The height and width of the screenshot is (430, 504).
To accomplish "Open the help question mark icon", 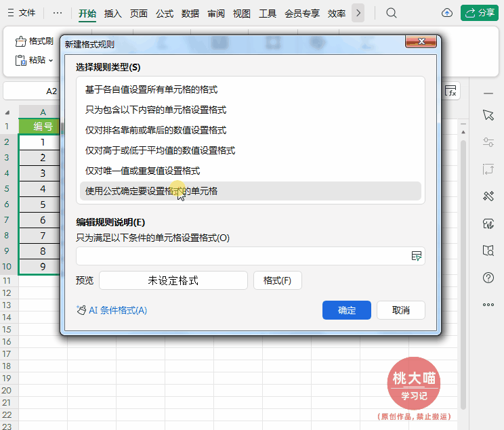I will (488, 278).
